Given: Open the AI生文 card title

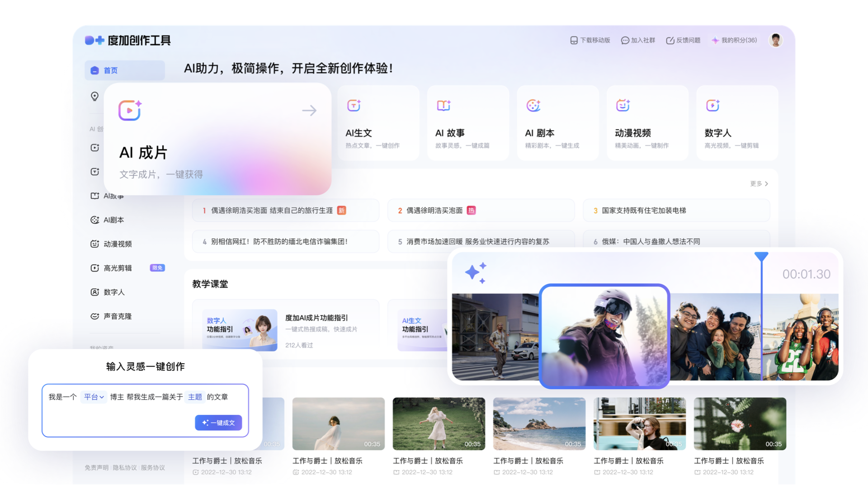Looking at the screenshot, I should [x=359, y=133].
